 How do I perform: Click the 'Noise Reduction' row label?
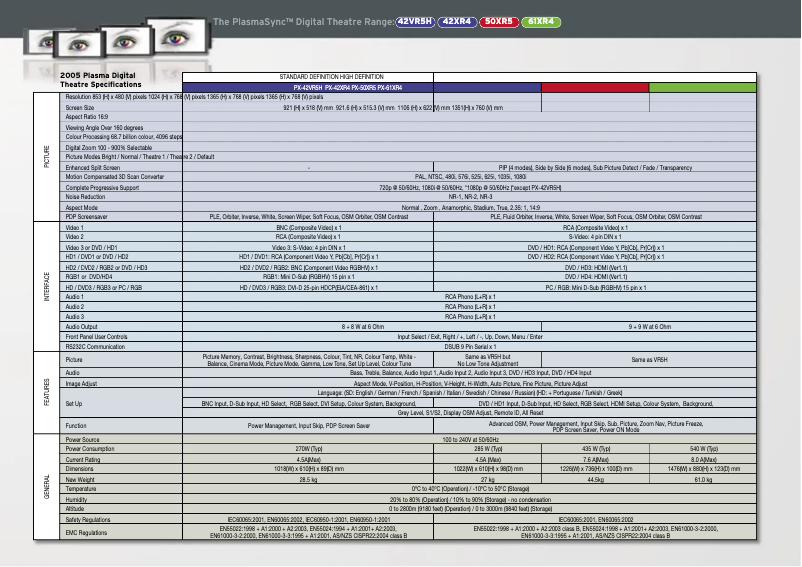click(x=85, y=197)
